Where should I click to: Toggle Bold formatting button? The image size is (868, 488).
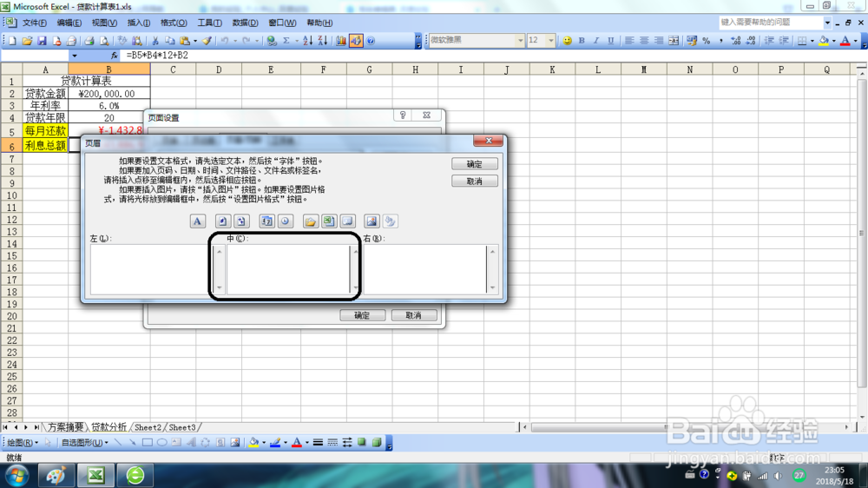point(582,41)
